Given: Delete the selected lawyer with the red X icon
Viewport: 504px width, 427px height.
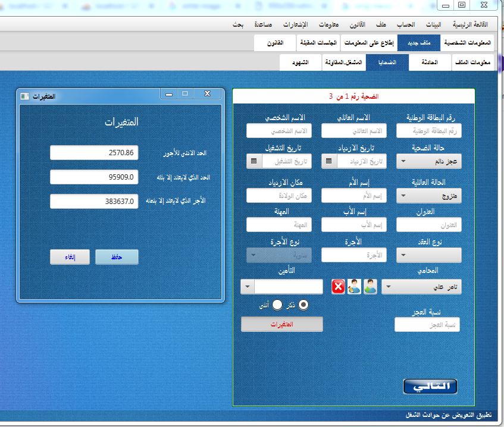Looking at the screenshot, I should [x=338, y=287].
